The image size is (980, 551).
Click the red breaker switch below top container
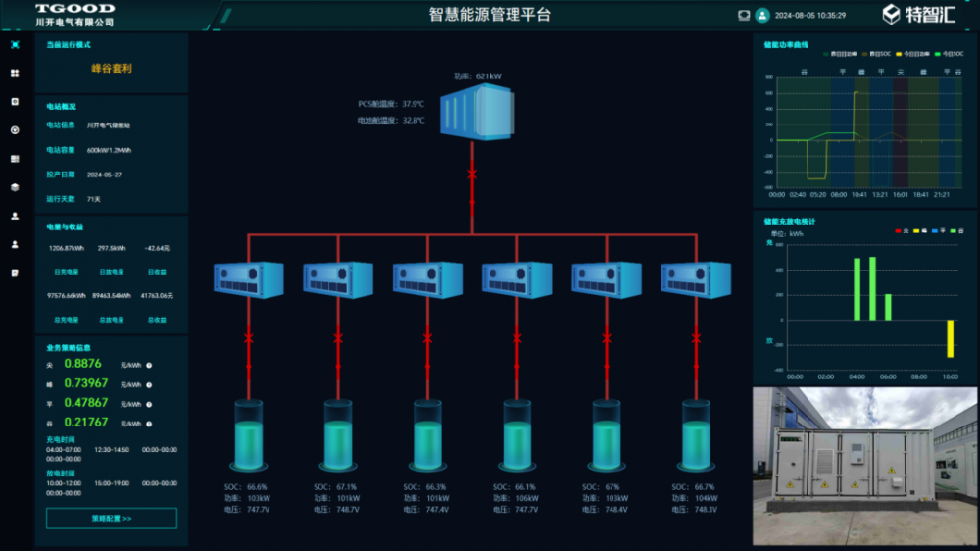pyautogui.click(x=472, y=175)
